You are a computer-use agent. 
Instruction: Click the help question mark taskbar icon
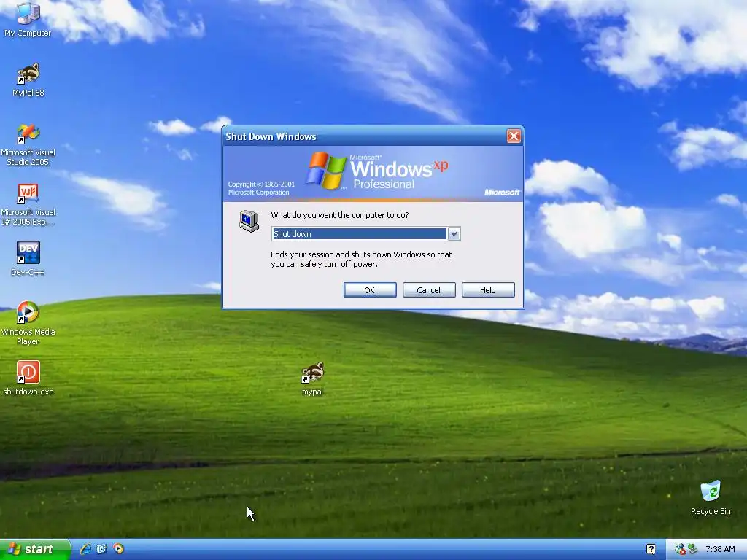click(651, 549)
